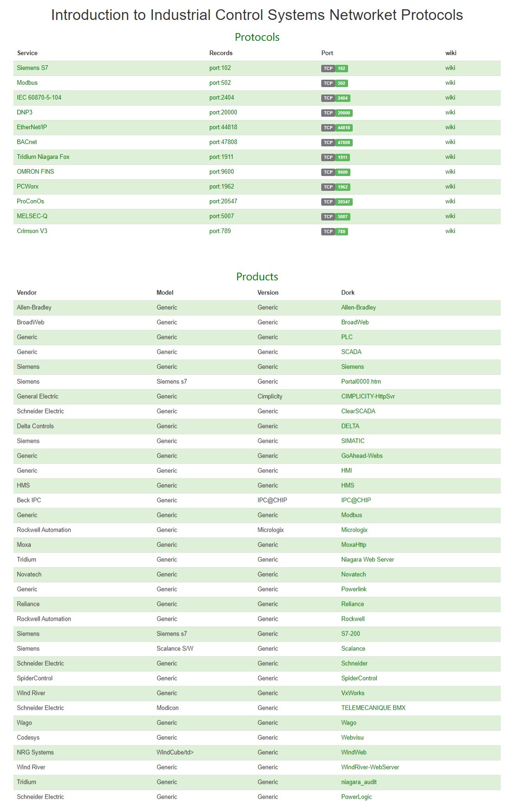Click the TCP 47808 port badge
This screenshot has width=511, height=812.
pos(337,143)
